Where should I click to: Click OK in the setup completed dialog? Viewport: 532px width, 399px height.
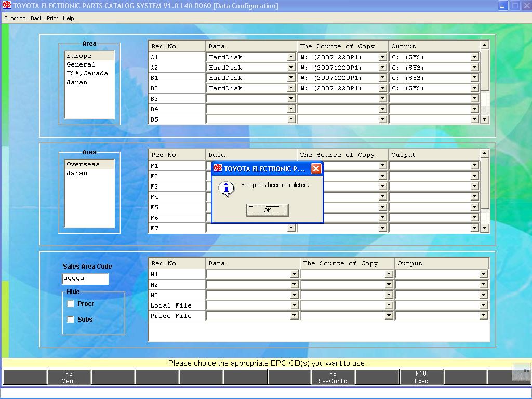[x=267, y=210]
